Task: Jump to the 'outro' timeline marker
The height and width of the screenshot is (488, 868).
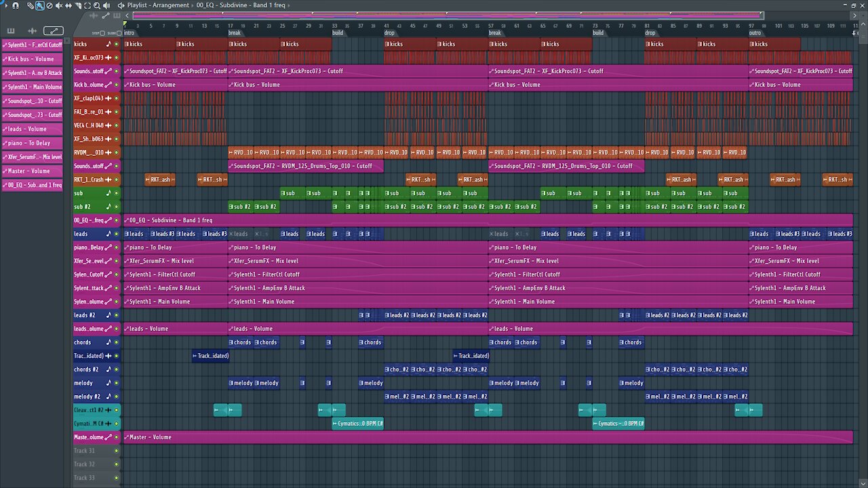Action: click(755, 33)
